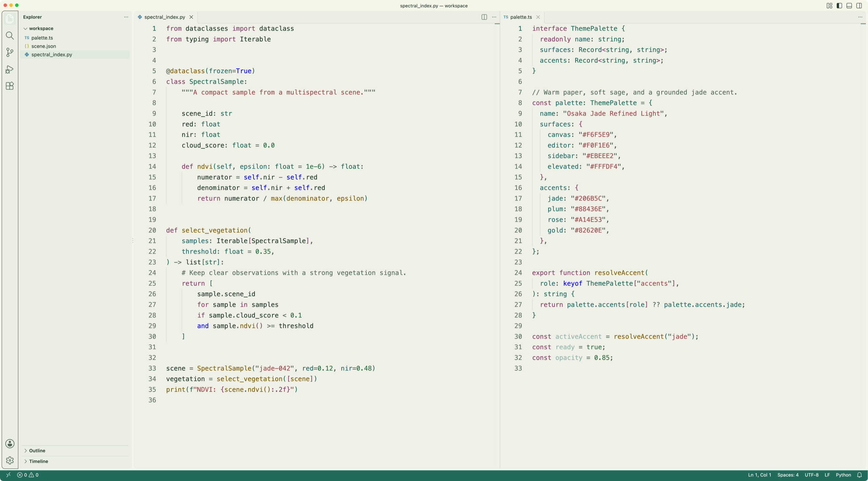This screenshot has height=481, width=868.
Task: Open the Extensions view icon
Action: click(x=10, y=86)
